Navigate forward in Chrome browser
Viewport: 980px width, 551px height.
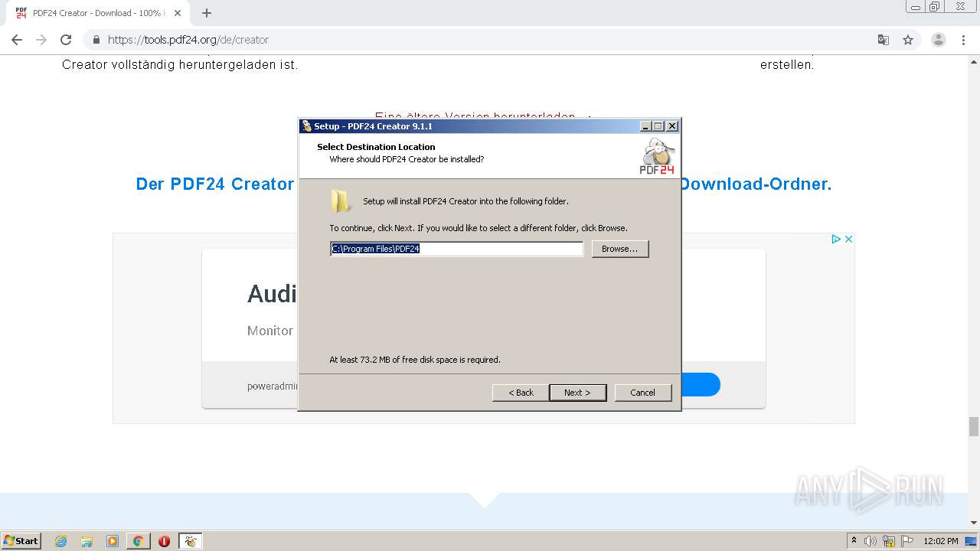(41, 40)
